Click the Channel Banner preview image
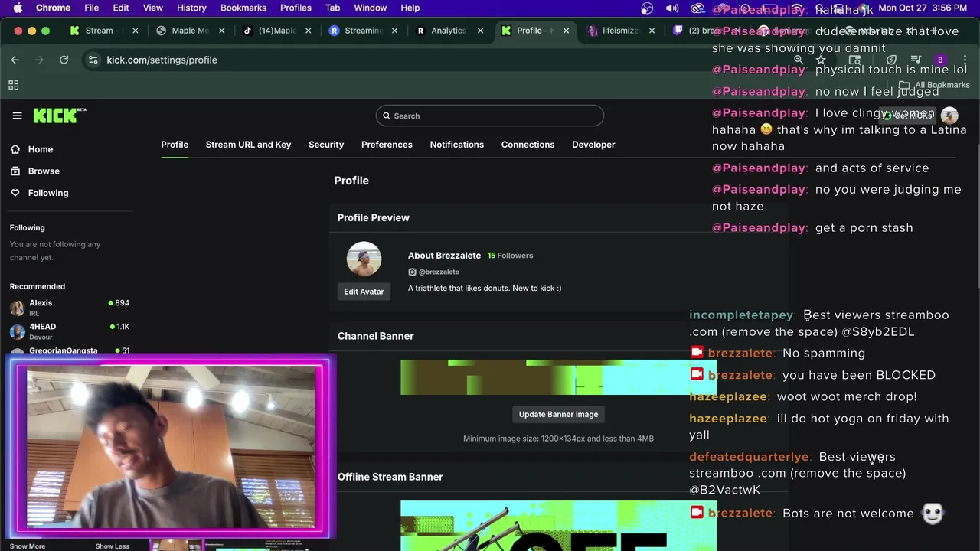Viewport: 980px width, 551px height. coord(558,377)
